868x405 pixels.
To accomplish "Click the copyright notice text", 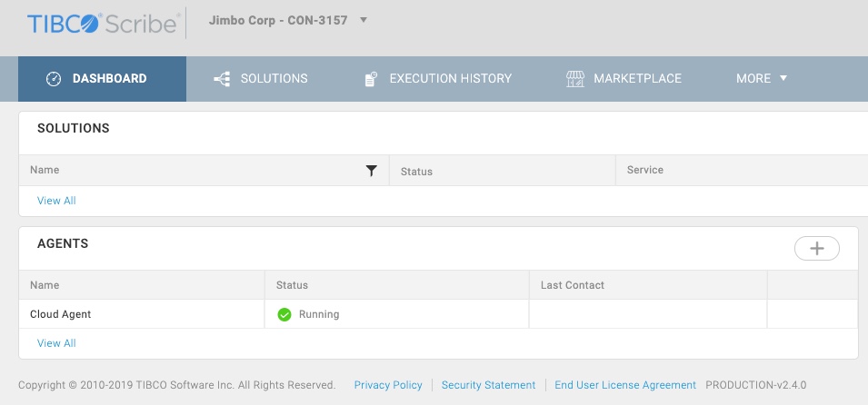I will point(177,385).
